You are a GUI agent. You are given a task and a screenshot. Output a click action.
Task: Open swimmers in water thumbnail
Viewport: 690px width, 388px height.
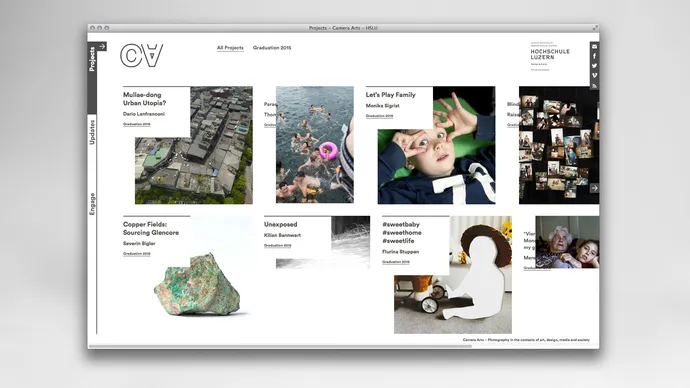click(x=315, y=145)
